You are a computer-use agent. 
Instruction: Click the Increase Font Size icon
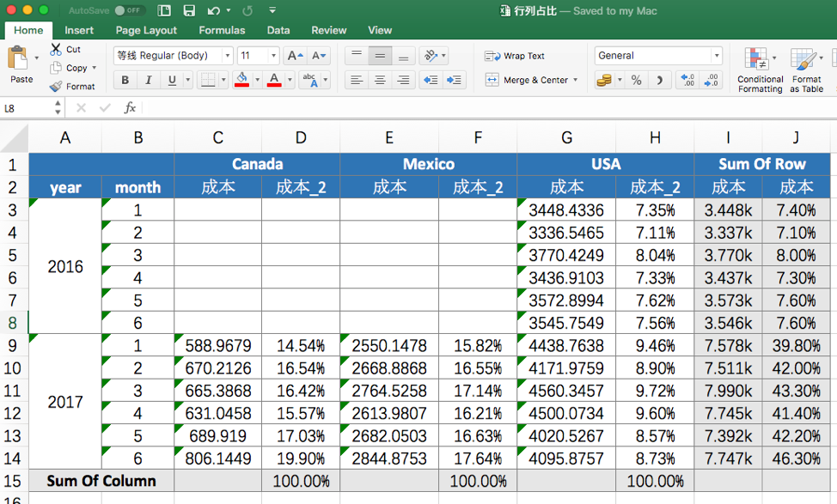coord(294,56)
